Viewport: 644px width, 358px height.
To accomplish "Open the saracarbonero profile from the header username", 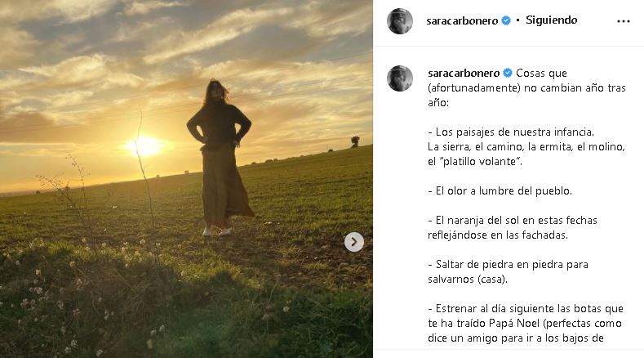I will pyautogui.click(x=462, y=21).
